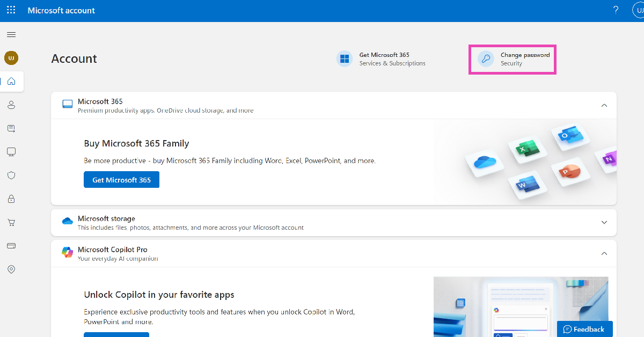
Task: Expand the Microsoft storage section
Action: pyautogui.click(x=604, y=223)
